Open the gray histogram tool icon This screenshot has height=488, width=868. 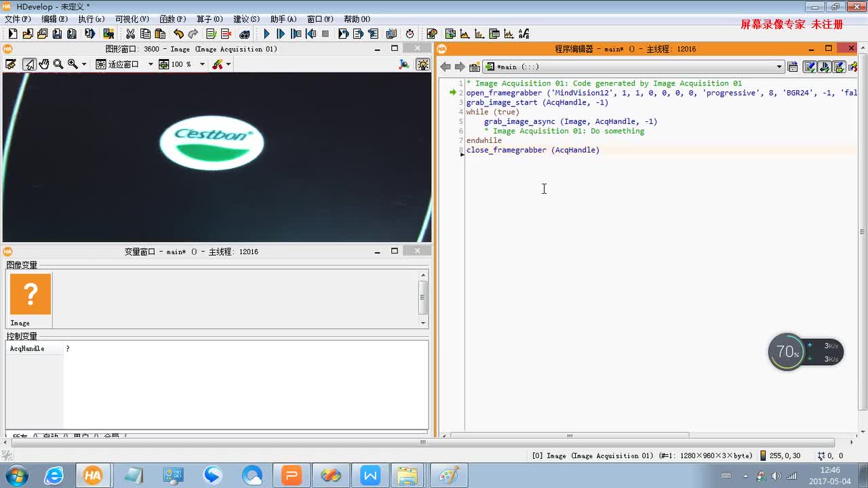pyautogui.click(x=465, y=34)
